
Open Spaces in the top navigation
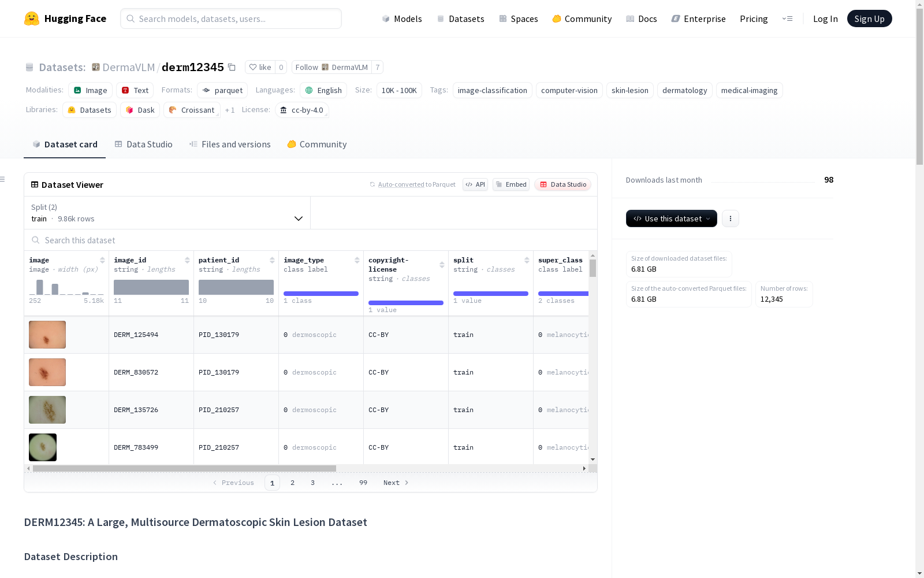click(x=519, y=18)
